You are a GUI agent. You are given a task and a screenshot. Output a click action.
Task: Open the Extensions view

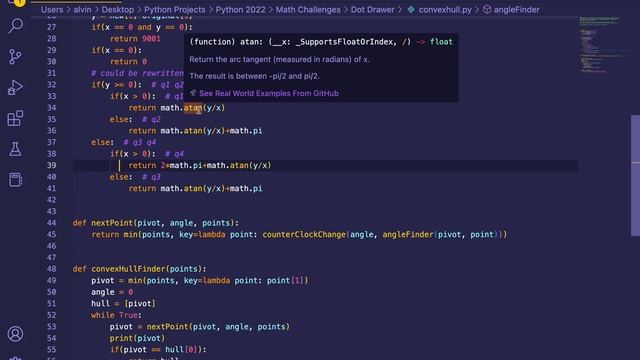coord(15,118)
